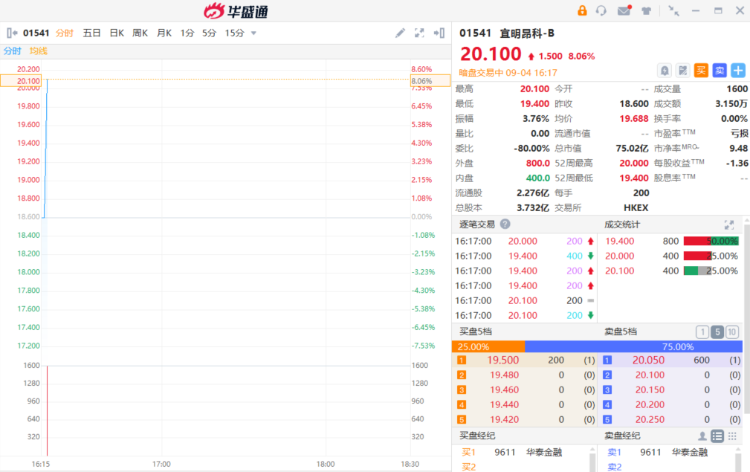Toggle the 均线 average line display
The image size is (750, 472).
pyautogui.click(x=38, y=51)
